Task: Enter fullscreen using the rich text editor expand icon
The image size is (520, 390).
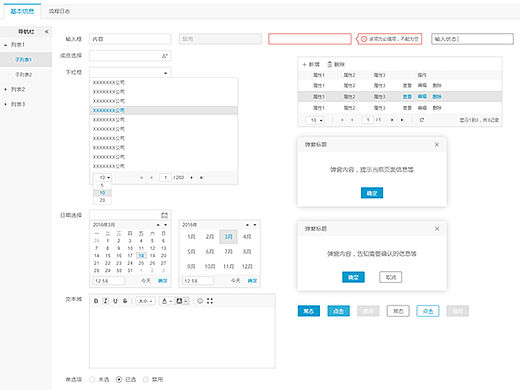Action: click(x=210, y=301)
